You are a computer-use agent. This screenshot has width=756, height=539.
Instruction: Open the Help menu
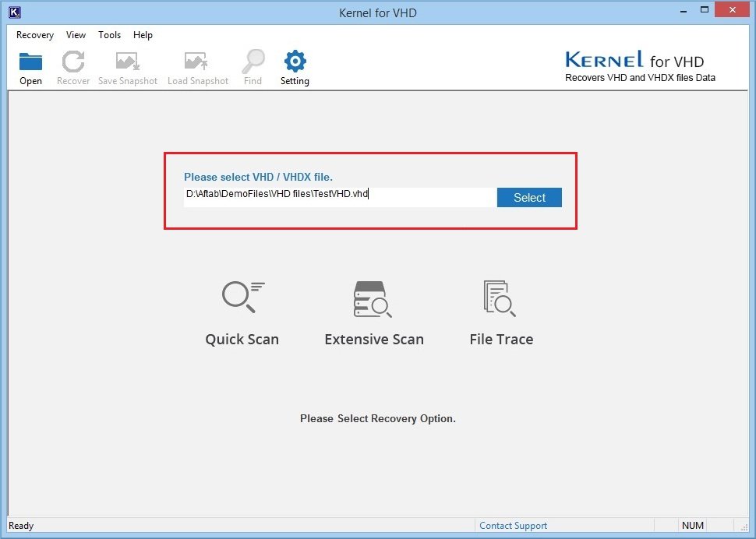pyautogui.click(x=143, y=35)
